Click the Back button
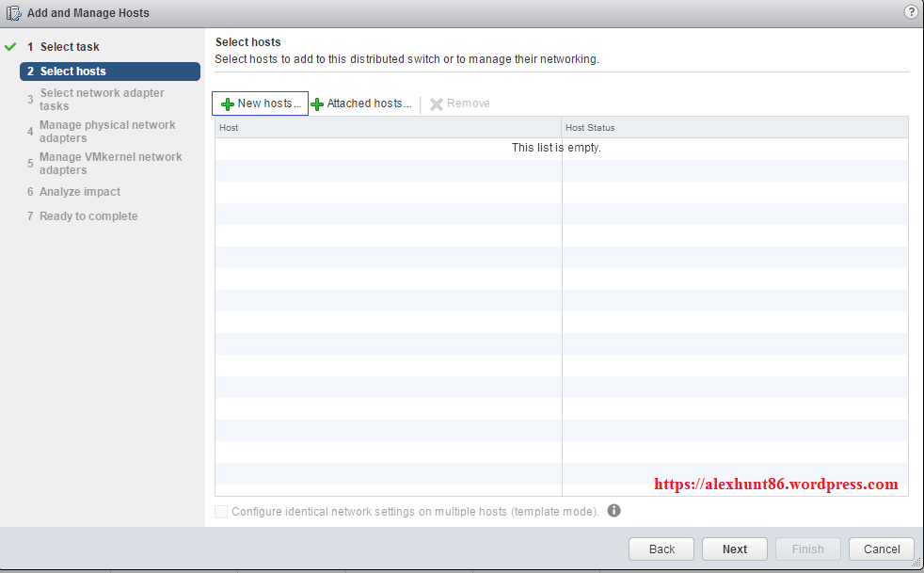Image resolution: width=924 pixels, height=573 pixels. (x=661, y=549)
